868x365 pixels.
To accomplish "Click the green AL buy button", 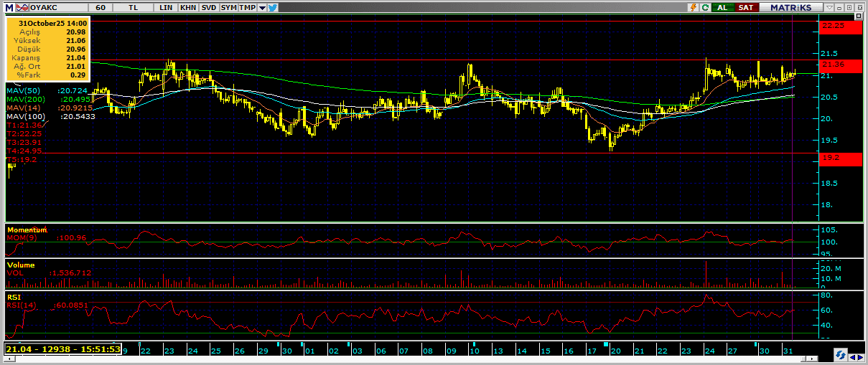I will click(723, 7).
